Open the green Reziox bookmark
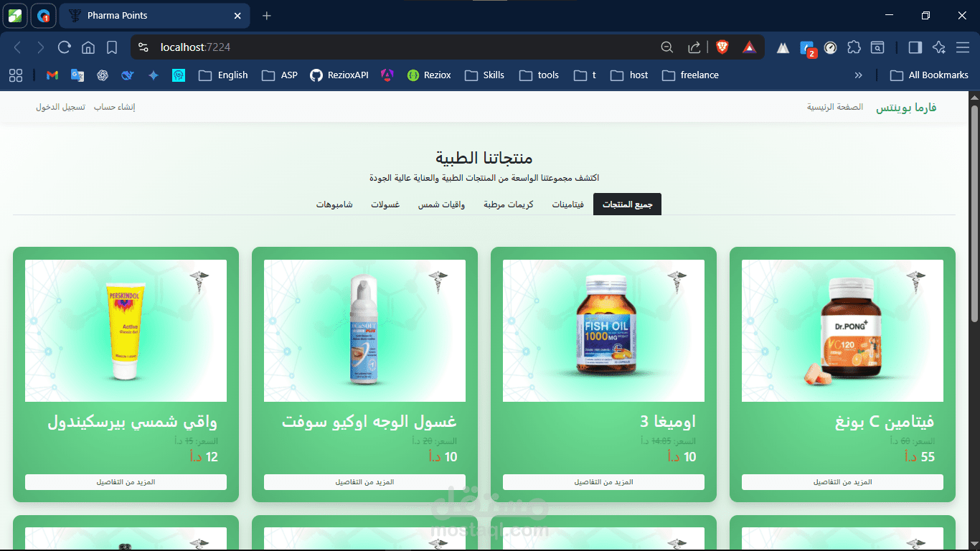This screenshot has height=551, width=980. pos(429,75)
